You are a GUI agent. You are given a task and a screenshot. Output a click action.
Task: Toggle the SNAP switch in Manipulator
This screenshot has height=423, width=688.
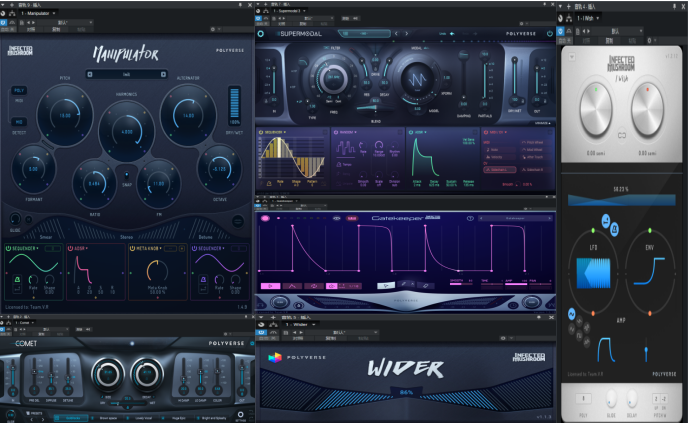126,175
